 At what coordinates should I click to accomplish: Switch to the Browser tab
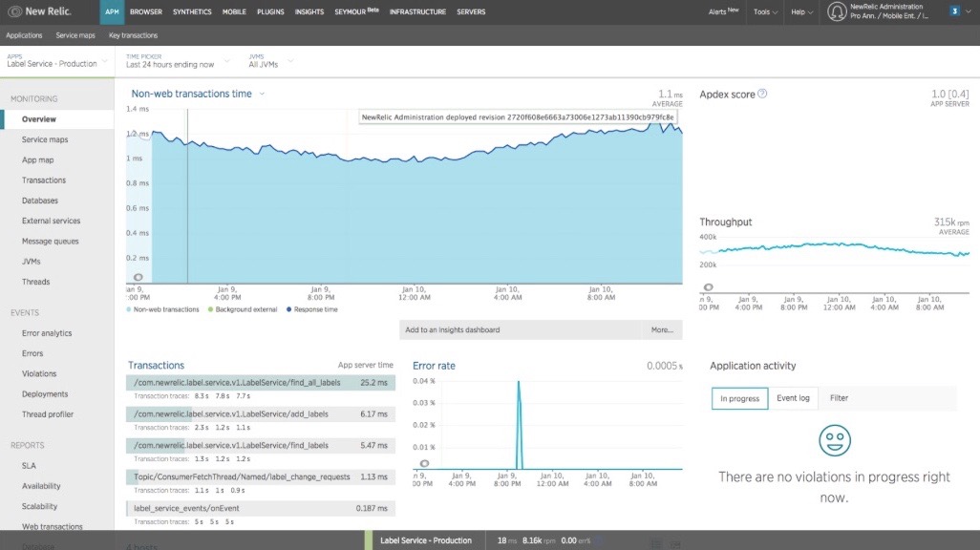coord(145,11)
